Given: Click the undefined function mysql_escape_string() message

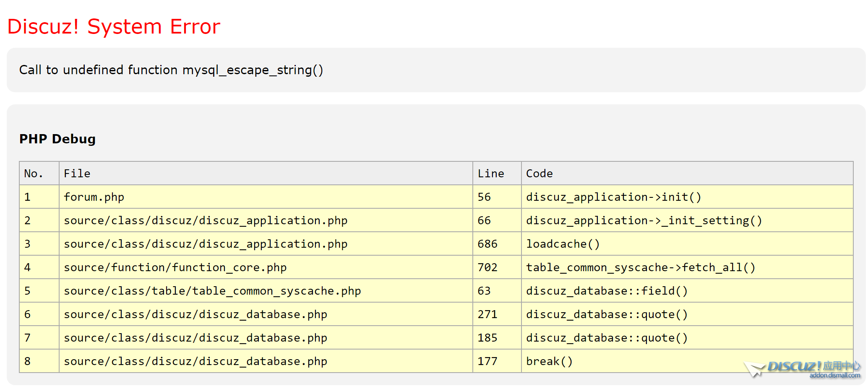Looking at the screenshot, I should click(x=171, y=70).
